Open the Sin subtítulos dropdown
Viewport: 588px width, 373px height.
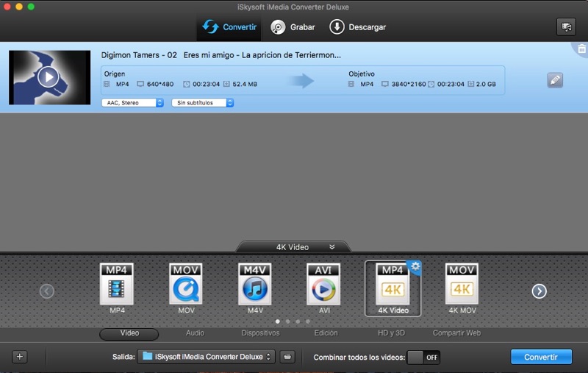203,102
